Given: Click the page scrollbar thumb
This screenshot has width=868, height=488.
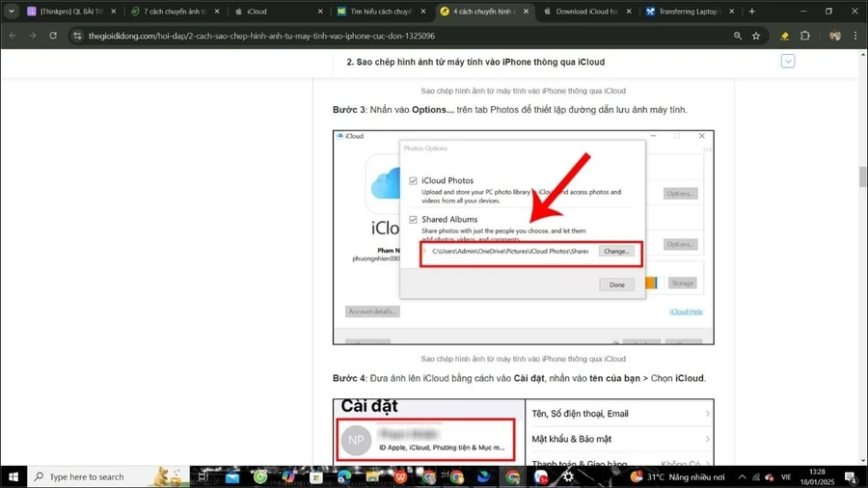Looking at the screenshot, I should [862, 176].
